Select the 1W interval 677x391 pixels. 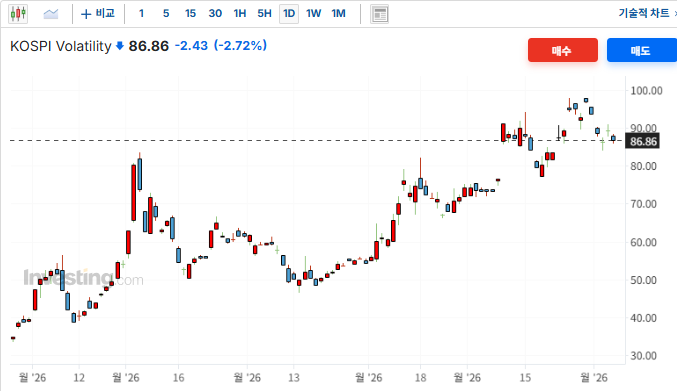point(313,14)
